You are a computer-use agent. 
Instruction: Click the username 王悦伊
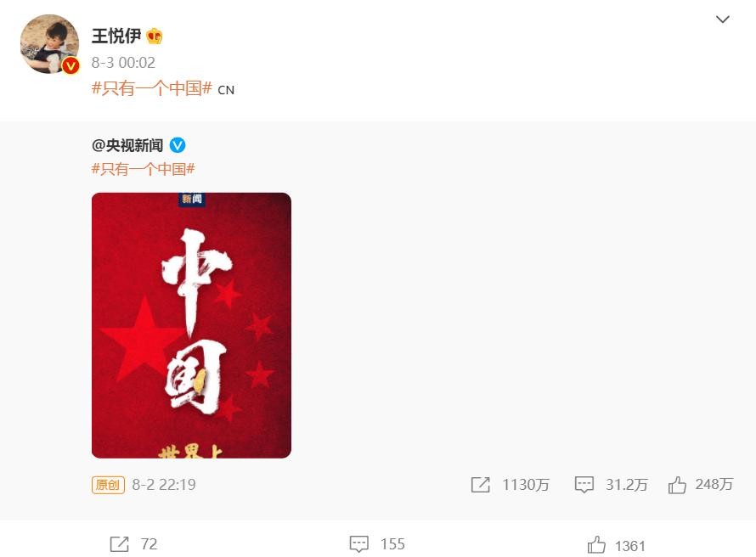pos(116,37)
